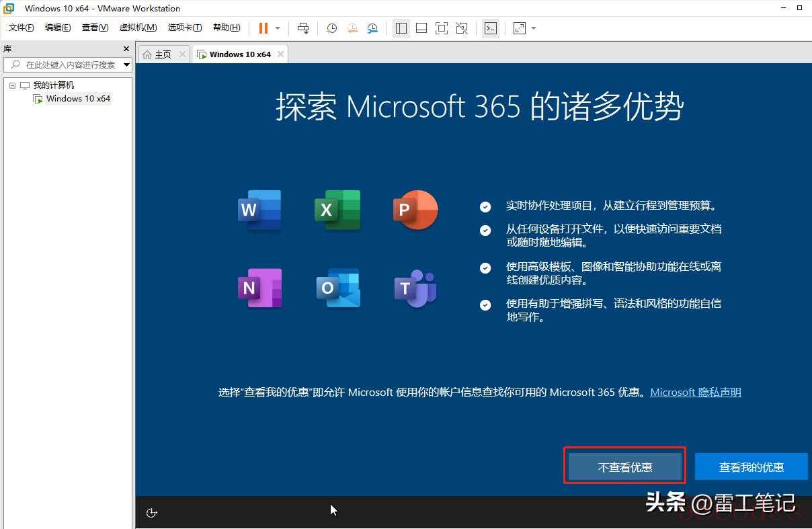Open the snapshot manager icon
The height and width of the screenshot is (529, 812).
coord(372,28)
